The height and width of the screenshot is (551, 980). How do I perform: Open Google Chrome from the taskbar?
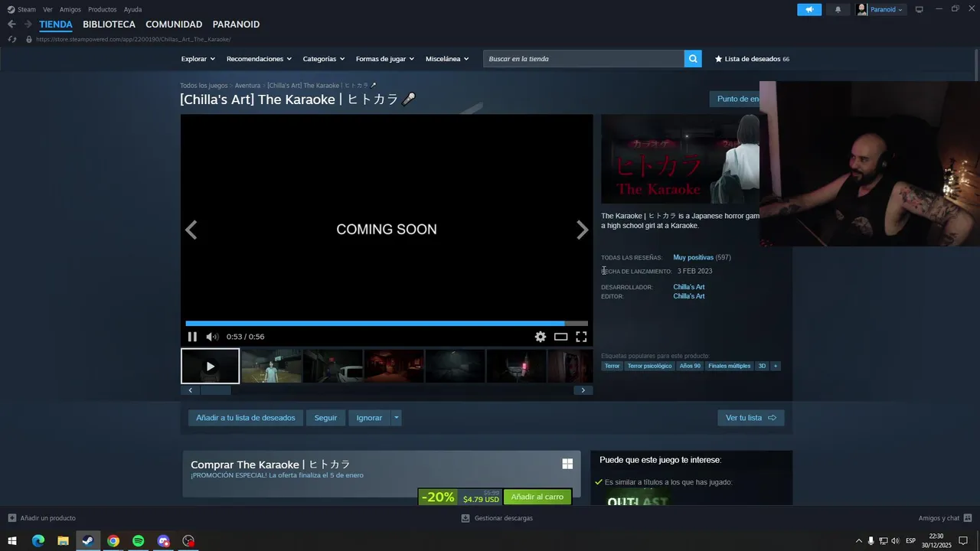[113, 541]
